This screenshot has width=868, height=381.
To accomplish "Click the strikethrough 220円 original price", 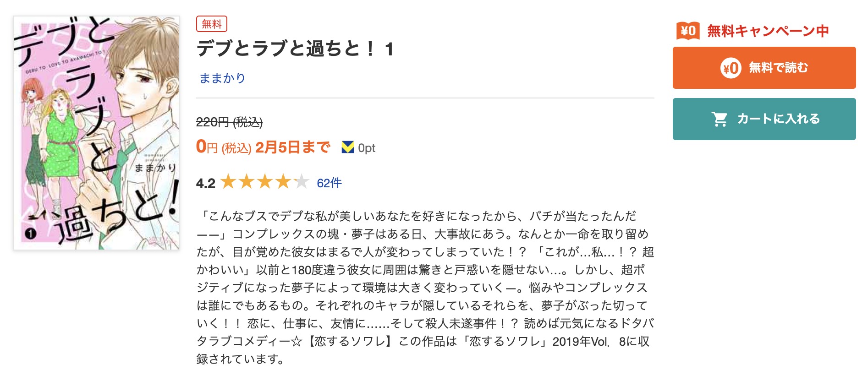I will [229, 121].
